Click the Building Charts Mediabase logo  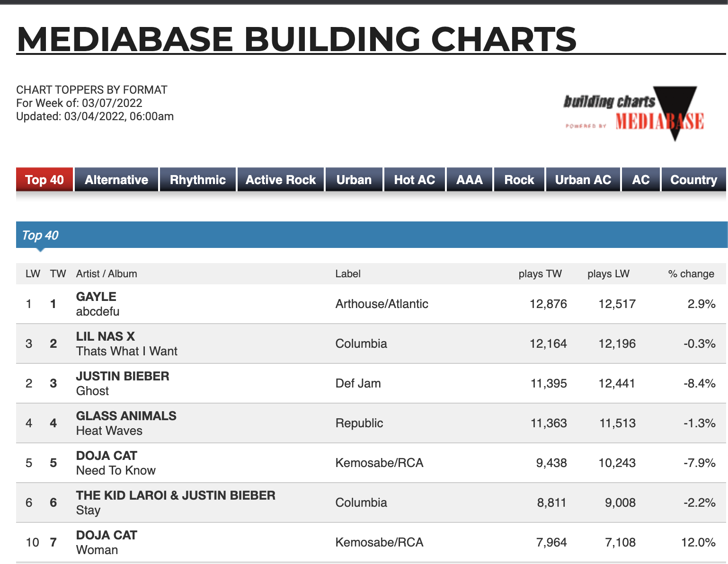[x=633, y=114]
